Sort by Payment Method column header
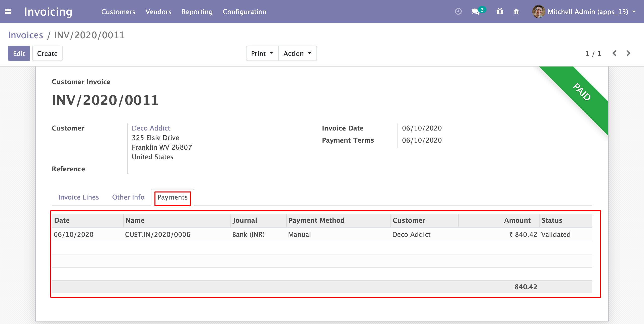The image size is (644, 324). click(339, 220)
